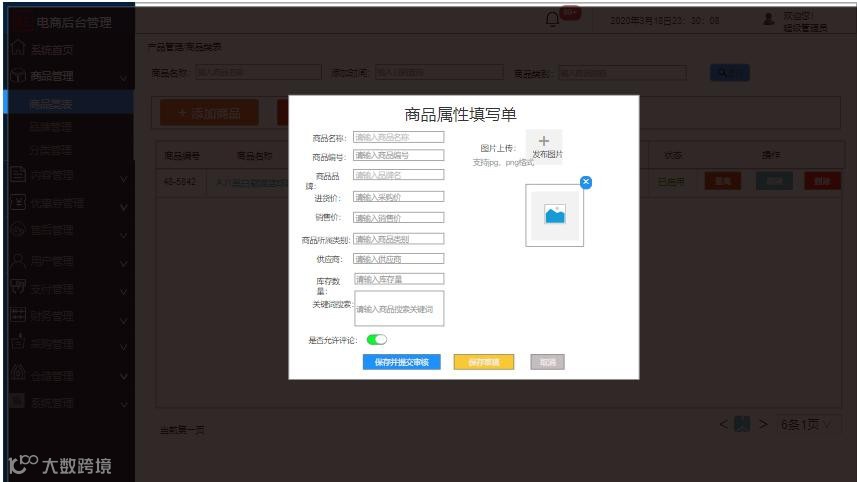Select current page number in pagination
The image size is (857, 482).
[742, 424]
